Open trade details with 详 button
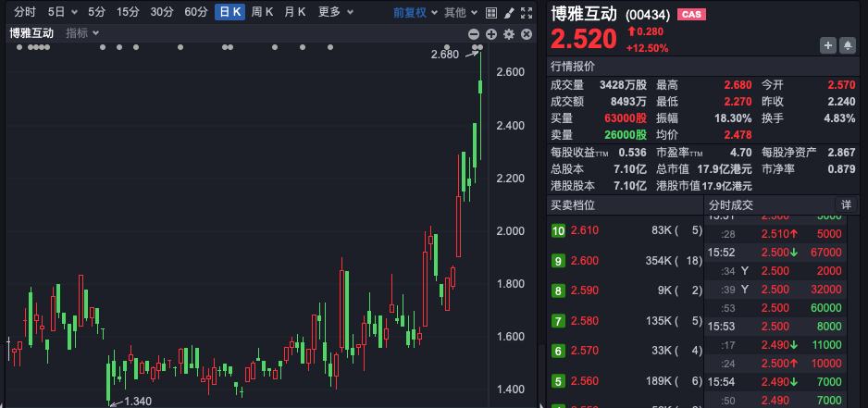 tap(846, 204)
